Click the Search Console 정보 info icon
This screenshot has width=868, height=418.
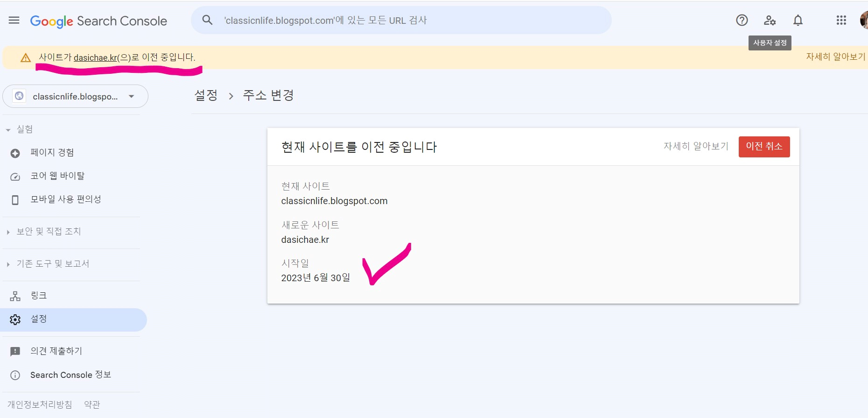(x=15, y=375)
